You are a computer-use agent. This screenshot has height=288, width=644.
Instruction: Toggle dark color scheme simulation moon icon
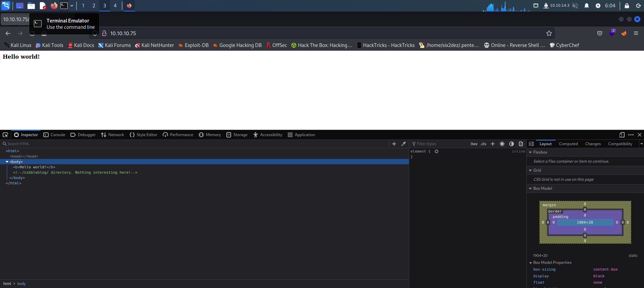(512, 144)
